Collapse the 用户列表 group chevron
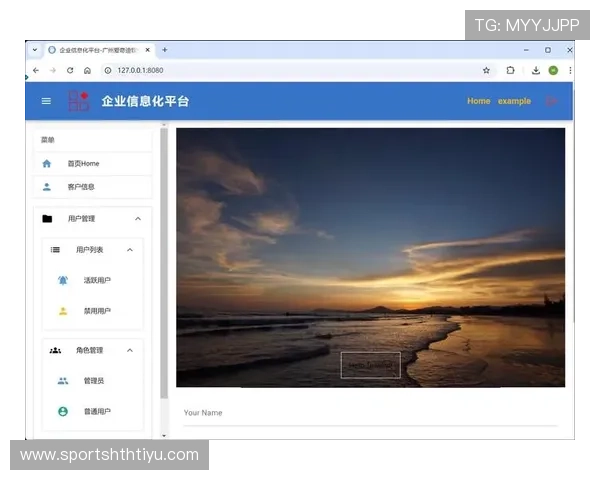This screenshot has height=480, width=600. 130,250
